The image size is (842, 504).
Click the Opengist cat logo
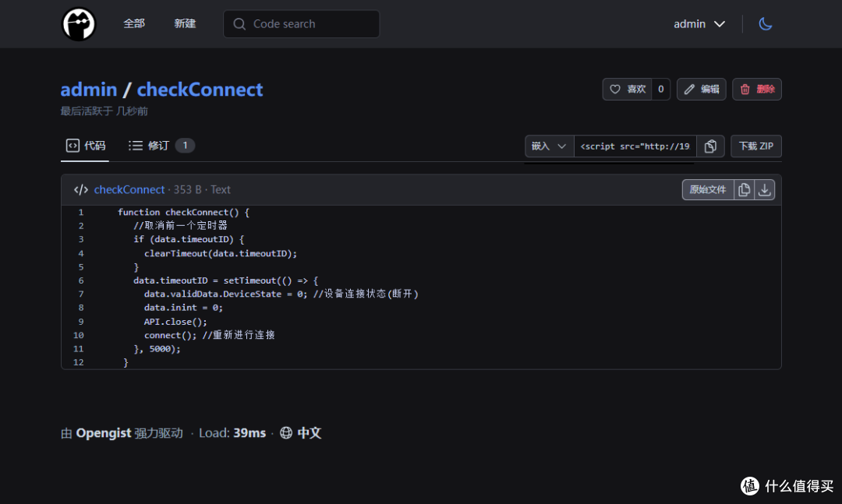click(79, 24)
